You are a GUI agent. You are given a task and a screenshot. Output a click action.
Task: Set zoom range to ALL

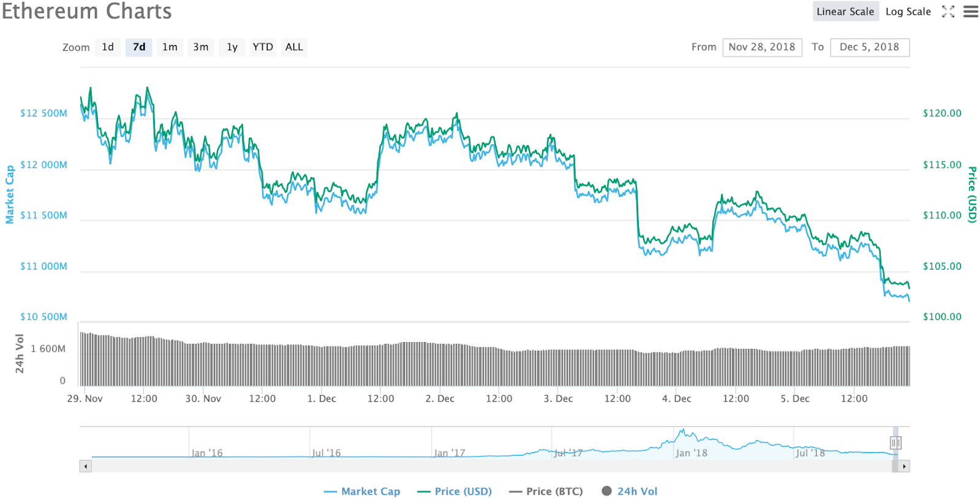(x=294, y=47)
